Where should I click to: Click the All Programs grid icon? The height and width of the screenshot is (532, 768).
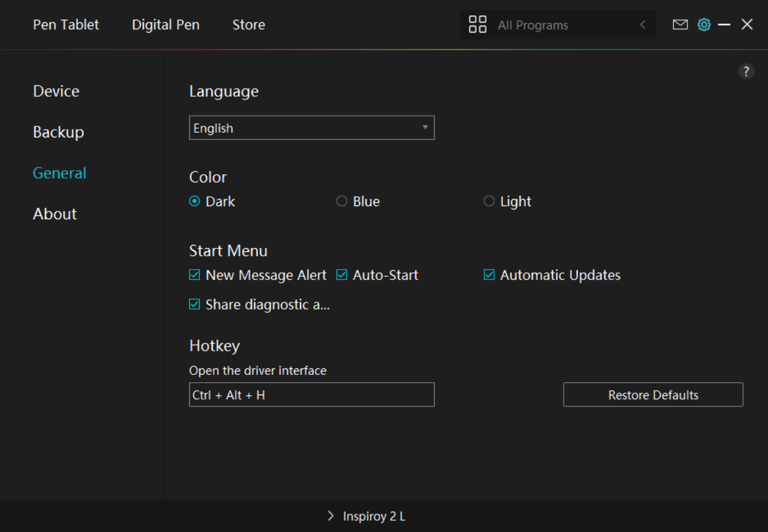tap(478, 25)
